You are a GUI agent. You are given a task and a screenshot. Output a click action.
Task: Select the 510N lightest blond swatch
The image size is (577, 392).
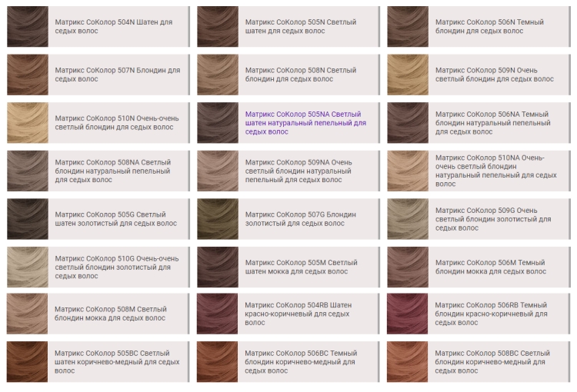(x=28, y=123)
